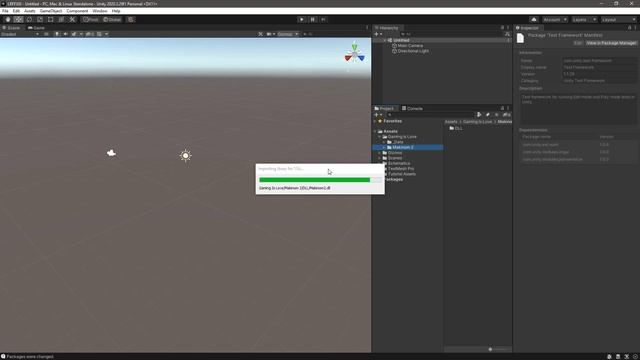Screen dimensions: 640x360
Task: Click the scene orientation gizmo
Action: coord(354,54)
